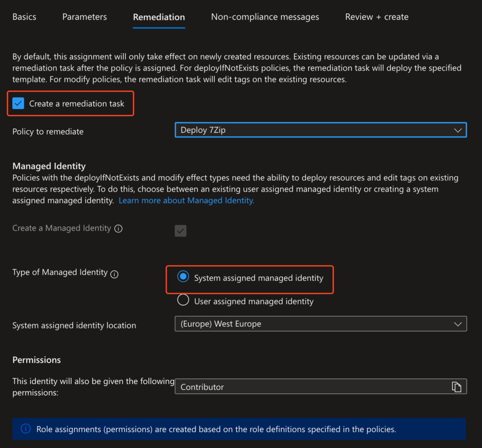The image size is (482, 448).
Task: Expand the System assigned identity location dropdown
Action: pos(320,324)
